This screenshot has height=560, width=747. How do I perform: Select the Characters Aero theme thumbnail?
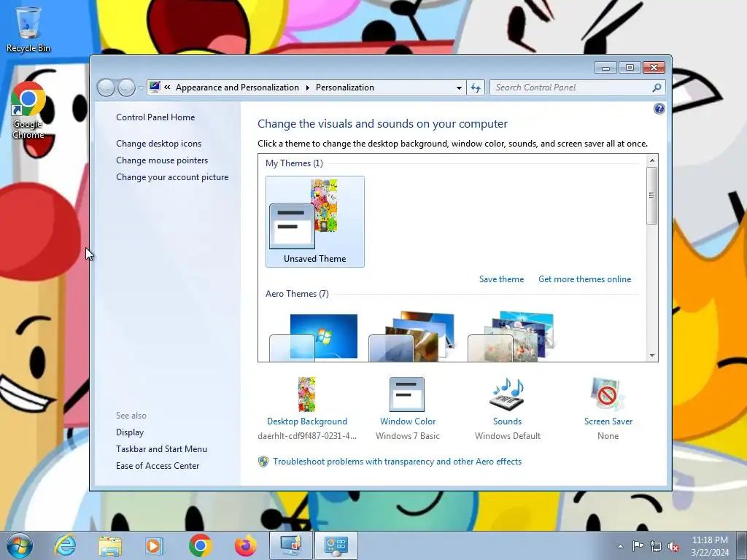coord(511,335)
